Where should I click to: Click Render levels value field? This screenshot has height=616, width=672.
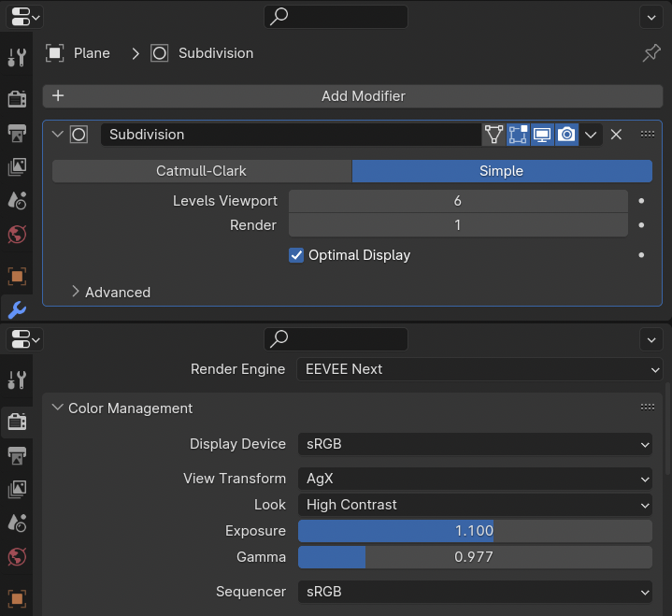tap(458, 225)
